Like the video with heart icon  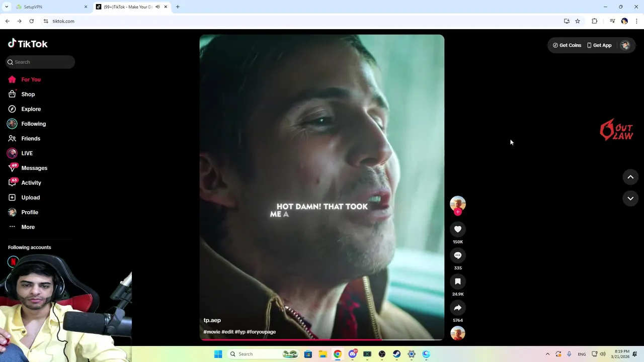(x=458, y=229)
